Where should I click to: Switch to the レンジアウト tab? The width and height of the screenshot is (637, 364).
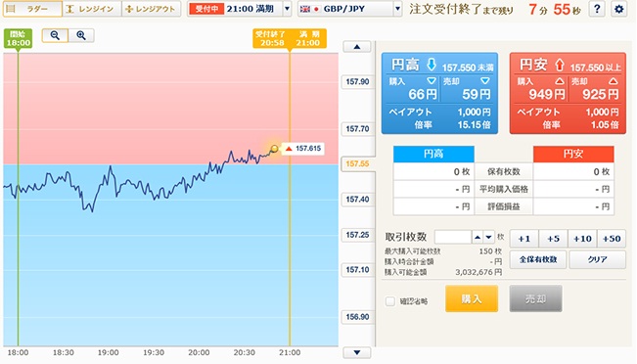(x=151, y=9)
